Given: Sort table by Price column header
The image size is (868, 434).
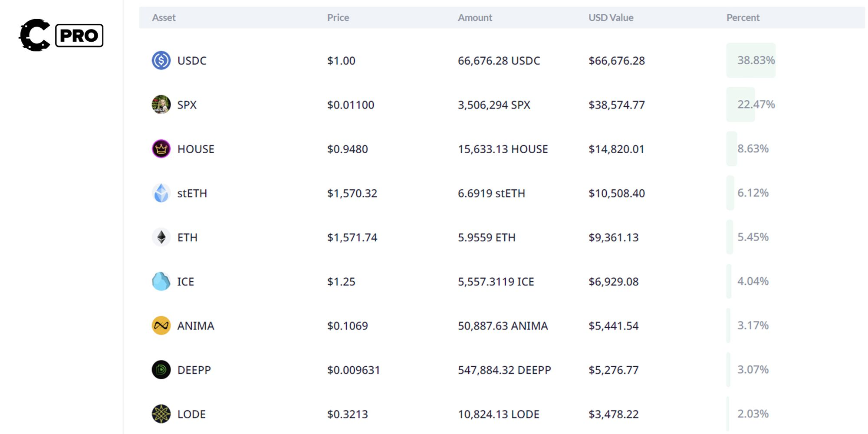Looking at the screenshot, I should tap(338, 18).
